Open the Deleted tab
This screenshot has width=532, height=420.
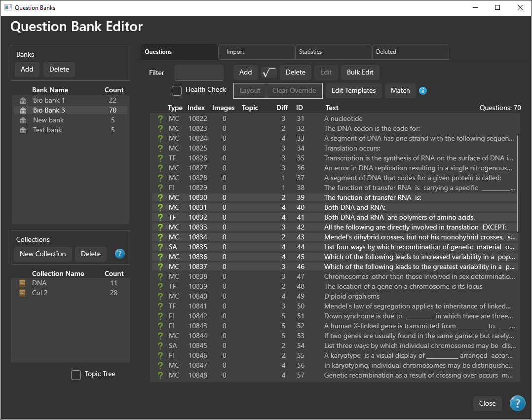[411, 52]
